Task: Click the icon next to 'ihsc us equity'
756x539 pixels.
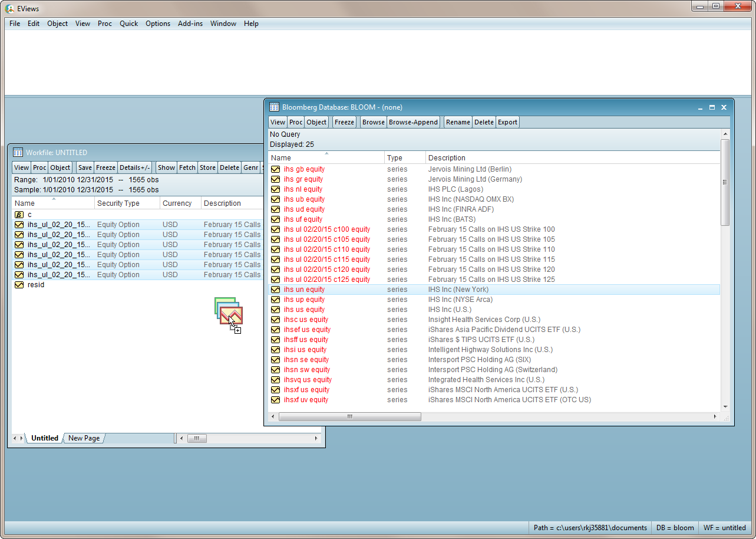Action: pyautogui.click(x=275, y=320)
